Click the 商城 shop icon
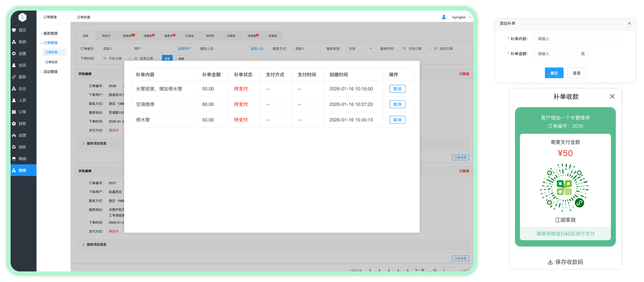Image resolution: width=644 pixels, height=282 pixels. coord(14,159)
